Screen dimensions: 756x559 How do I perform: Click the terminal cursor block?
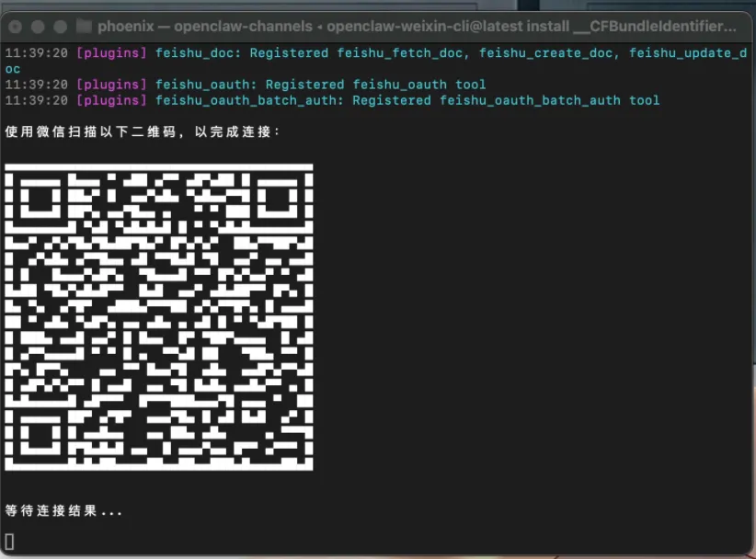9,542
